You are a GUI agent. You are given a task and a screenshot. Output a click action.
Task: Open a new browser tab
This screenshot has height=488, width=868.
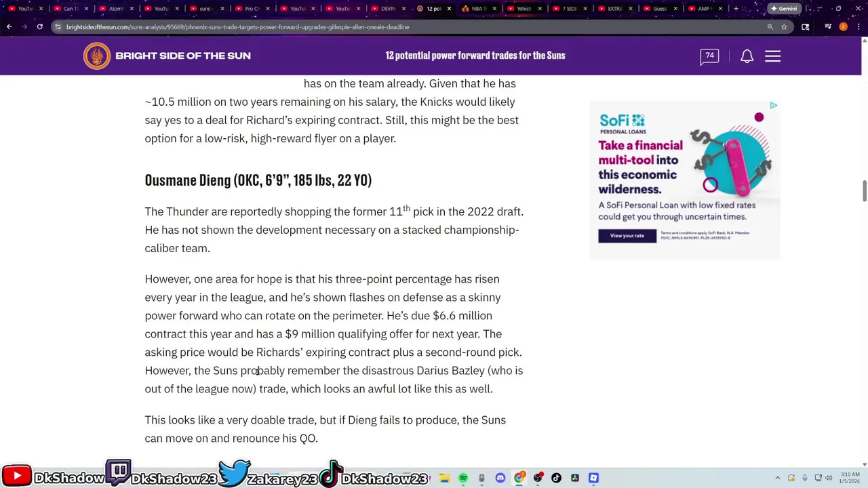[x=736, y=9]
